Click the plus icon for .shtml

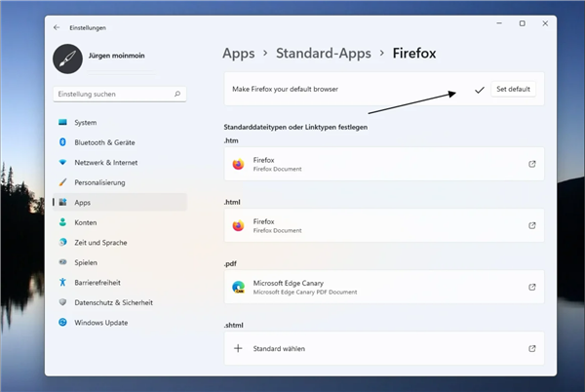pos(238,348)
